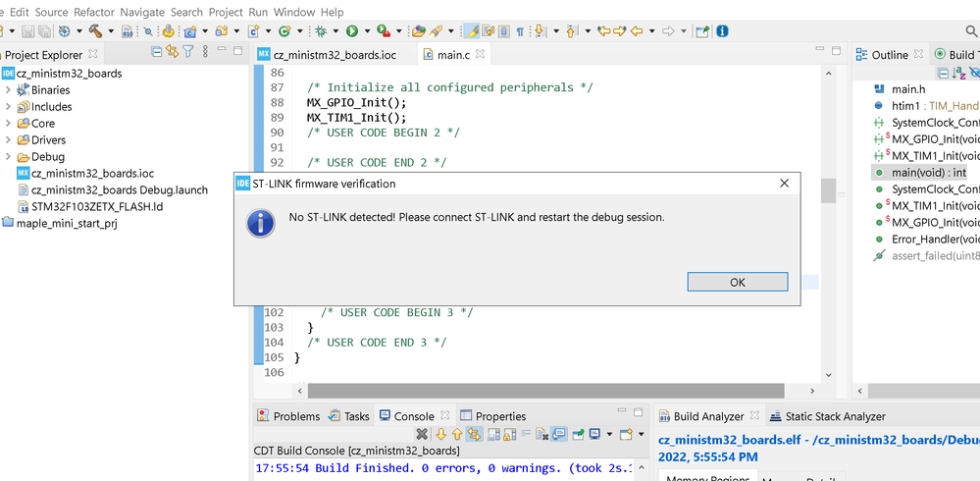The width and height of the screenshot is (980, 481).
Task: Click the editor horizontal scrollbar
Action: pos(545,391)
